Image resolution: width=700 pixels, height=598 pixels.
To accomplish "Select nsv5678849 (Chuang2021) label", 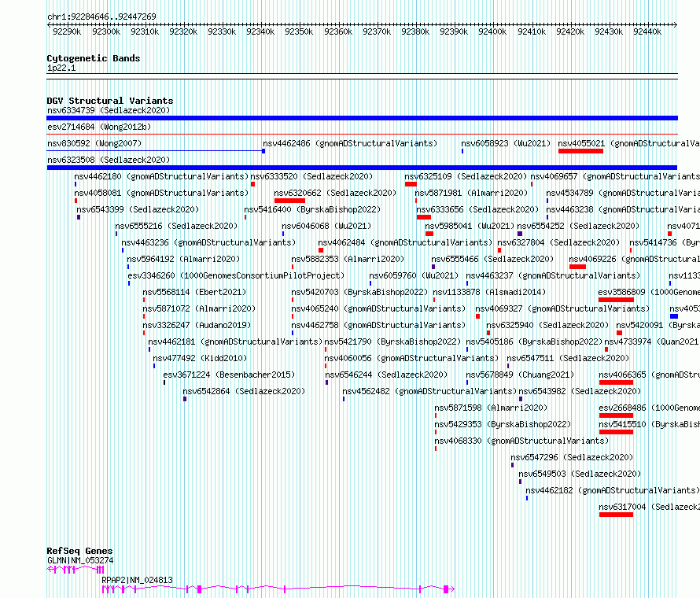I will click(x=520, y=375).
